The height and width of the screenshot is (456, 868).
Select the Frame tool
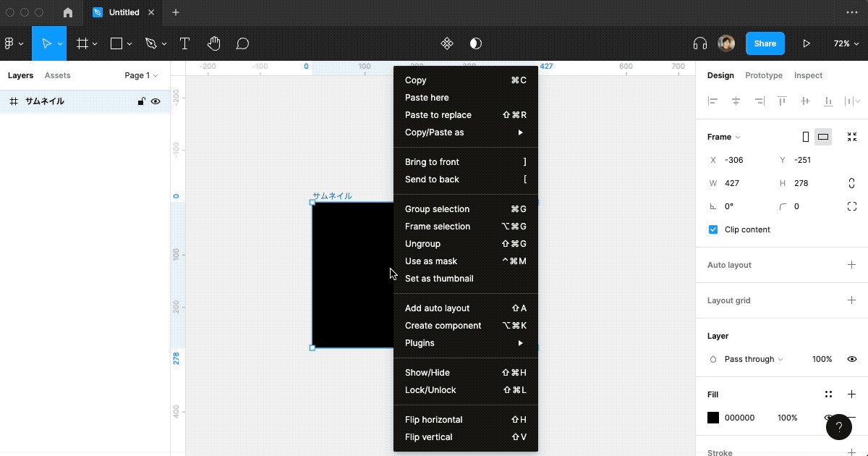(82, 43)
